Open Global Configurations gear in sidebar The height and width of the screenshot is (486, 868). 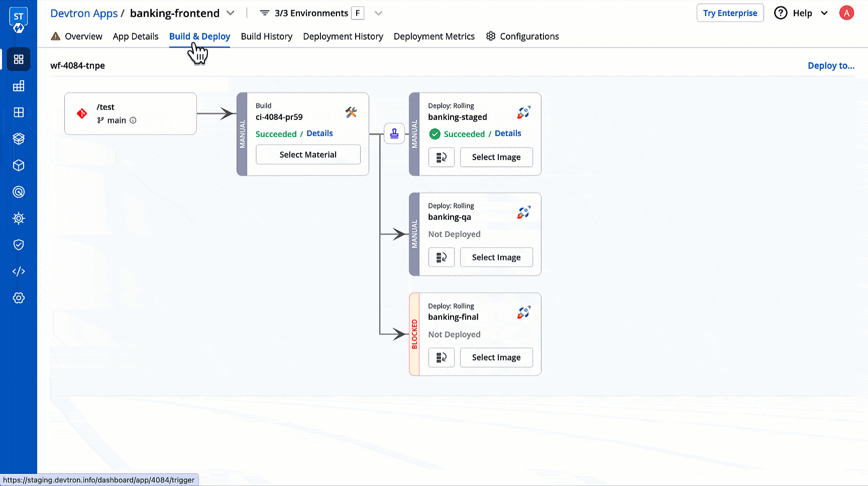click(19, 298)
